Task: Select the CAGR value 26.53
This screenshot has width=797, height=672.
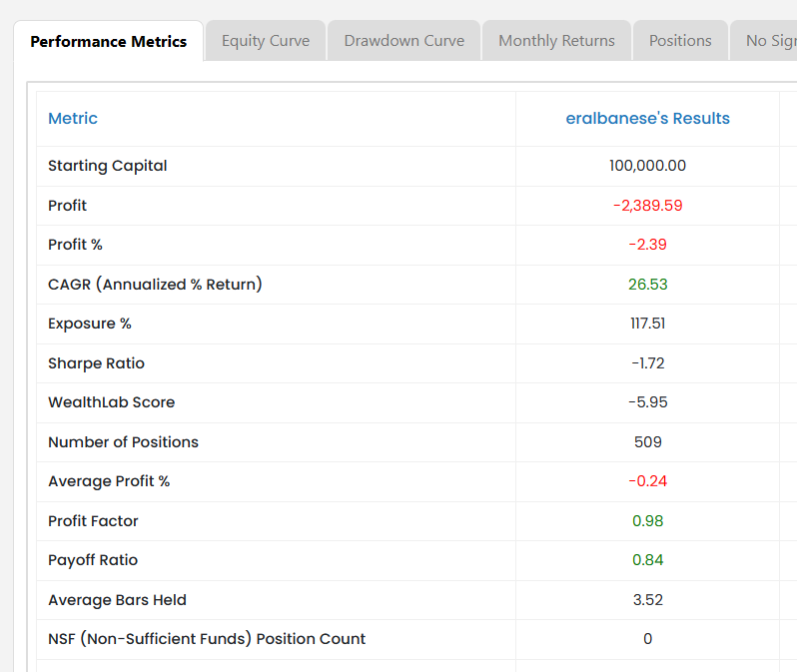Action: (x=647, y=285)
